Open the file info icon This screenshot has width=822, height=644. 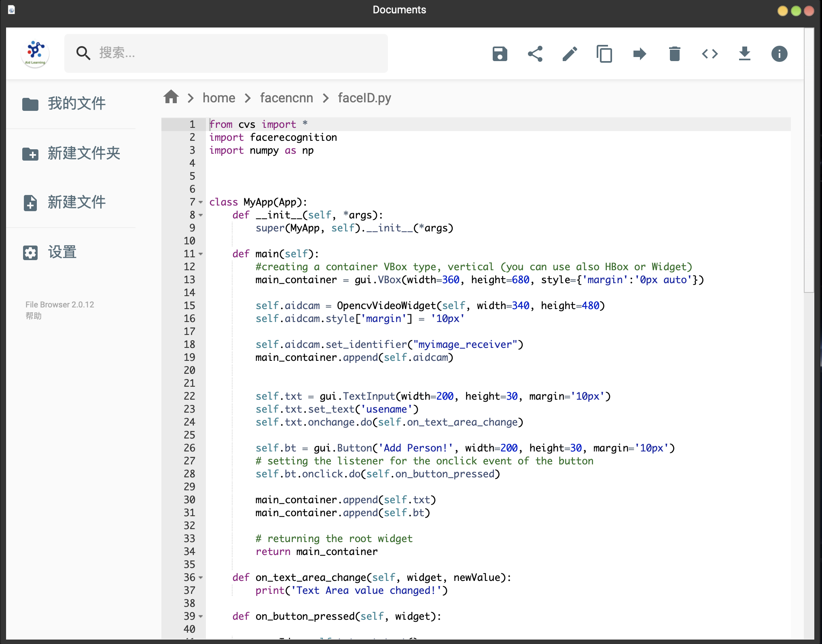coord(779,54)
